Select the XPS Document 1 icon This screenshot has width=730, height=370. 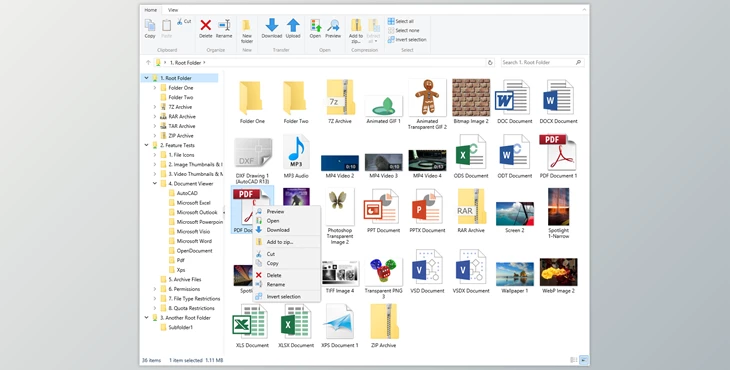[340, 322]
